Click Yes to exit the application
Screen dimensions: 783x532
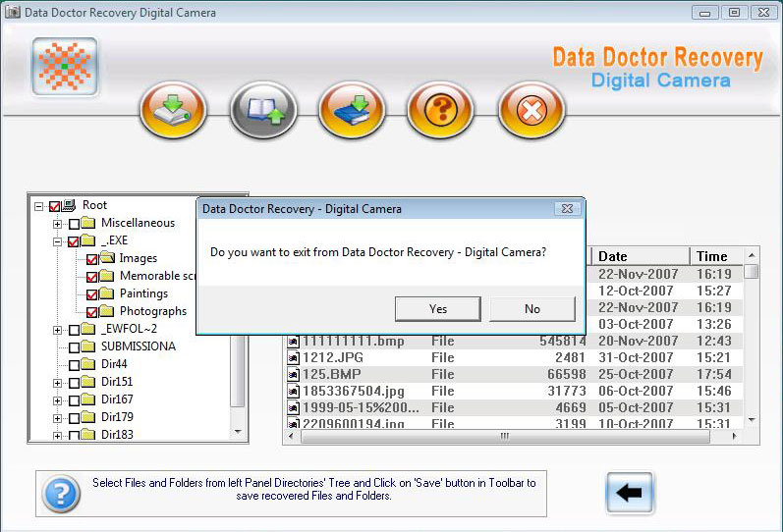(438, 309)
